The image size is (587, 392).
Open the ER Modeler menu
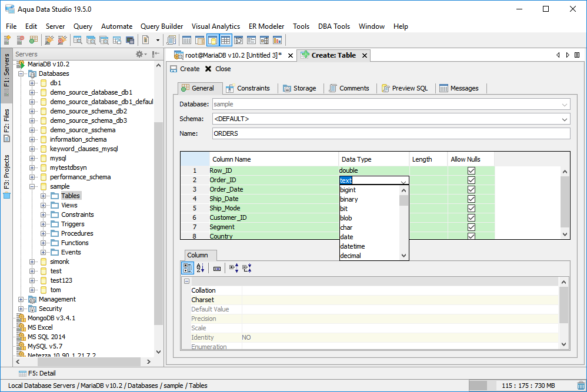point(266,26)
